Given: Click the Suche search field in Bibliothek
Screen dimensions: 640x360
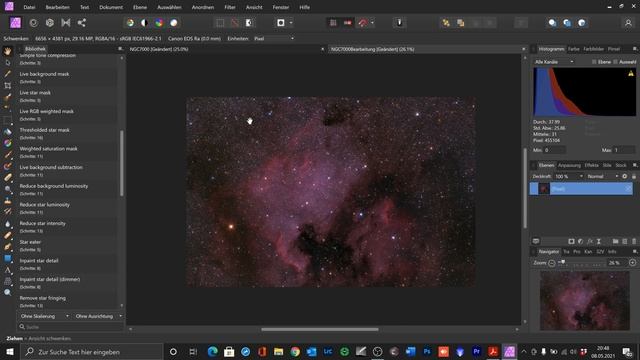Looking at the screenshot, I should [71, 327].
